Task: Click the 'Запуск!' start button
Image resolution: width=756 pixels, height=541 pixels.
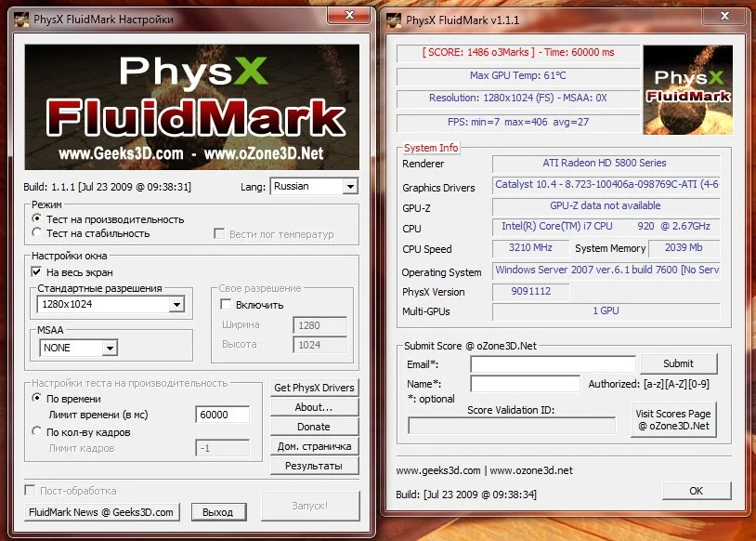Action: point(310,506)
